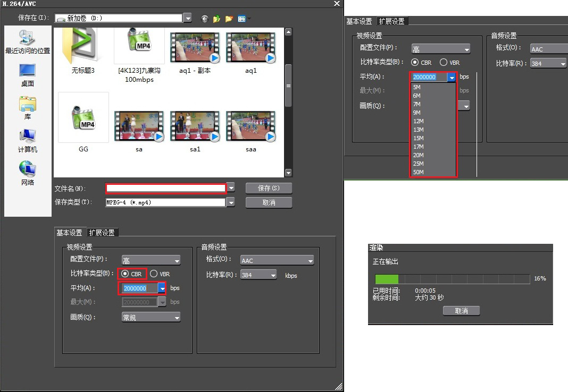The width and height of the screenshot is (568, 392).
Task: Open the view menu grid icon
Action: [242, 19]
